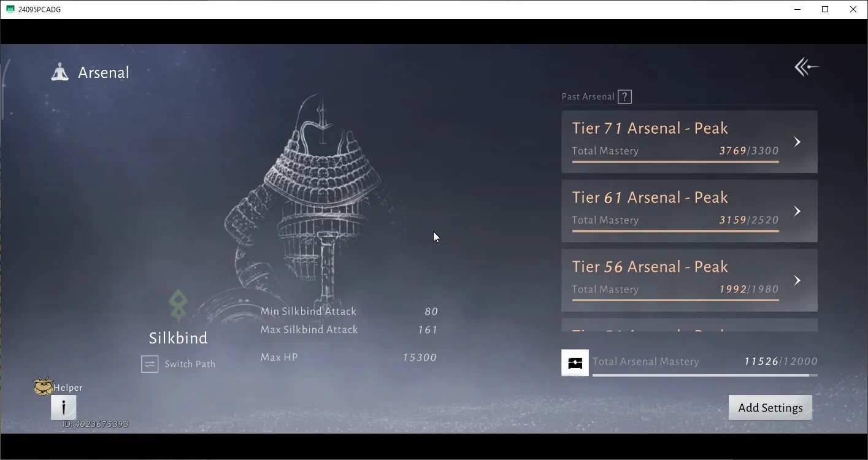Click the Silkbind path name

179,338
